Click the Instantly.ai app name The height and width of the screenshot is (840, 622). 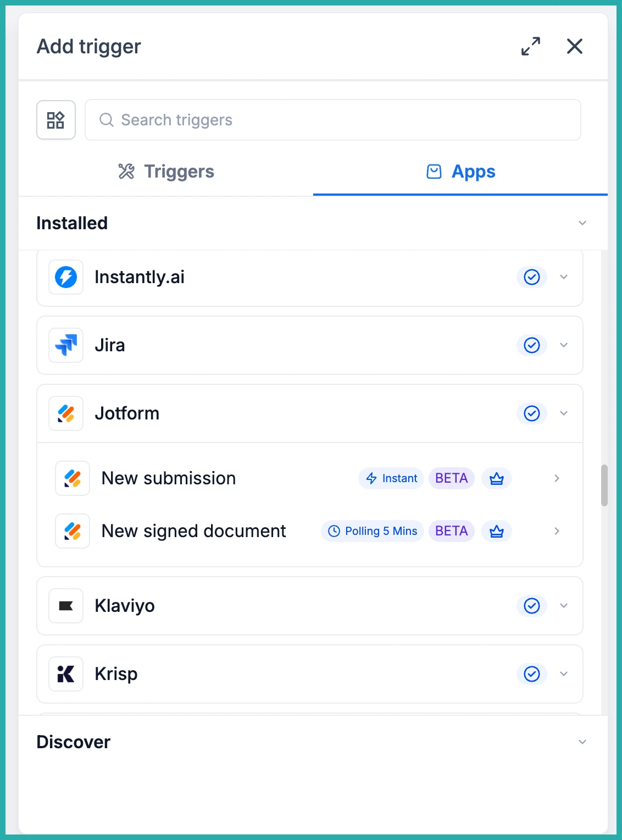point(140,277)
